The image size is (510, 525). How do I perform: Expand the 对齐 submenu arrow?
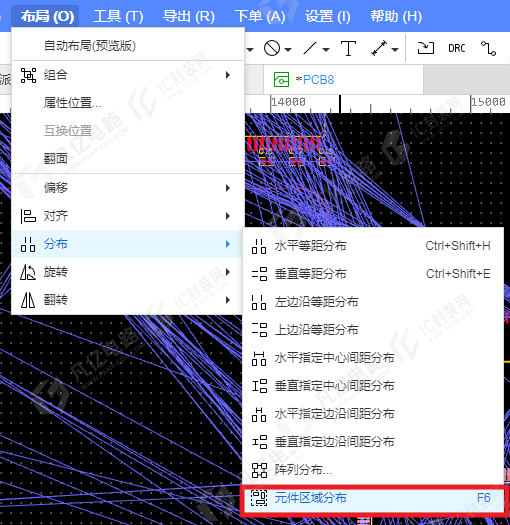pos(228,216)
